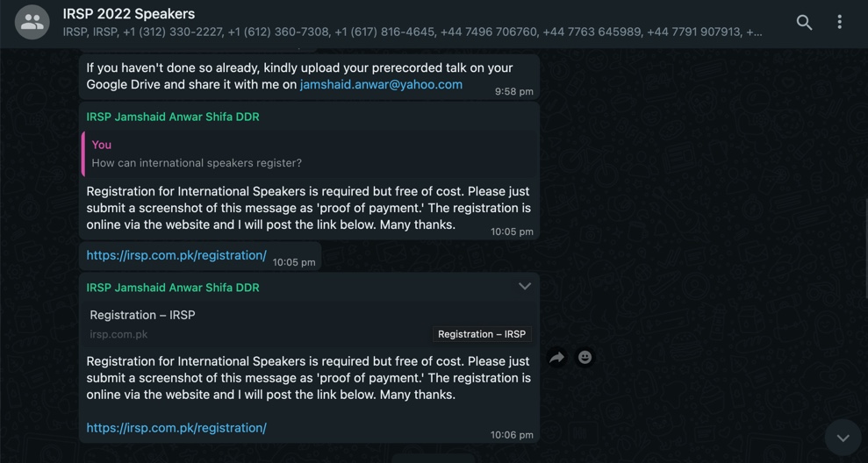Click sender name above the quoted reply

[x=173, y=117]
